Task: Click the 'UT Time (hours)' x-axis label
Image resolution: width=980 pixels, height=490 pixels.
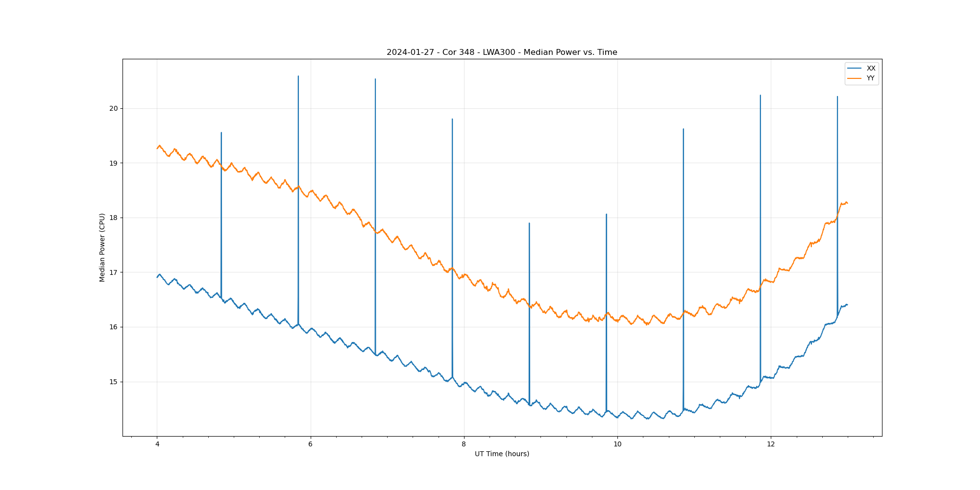Action: 502,454
